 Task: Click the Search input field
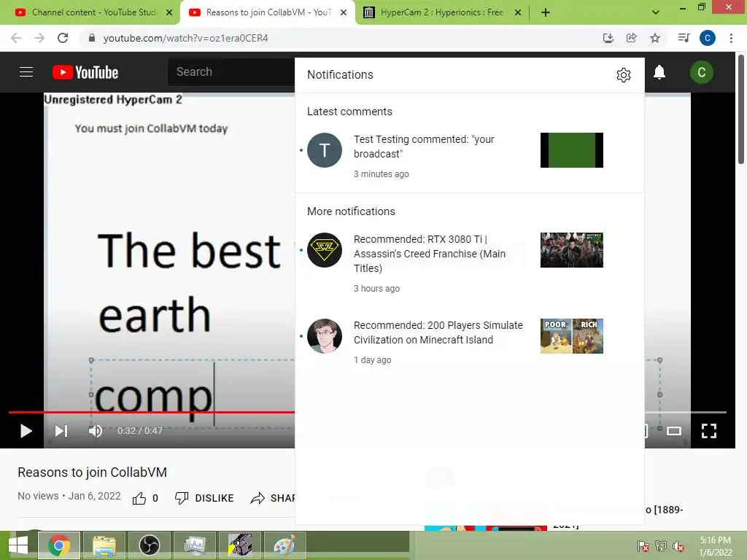(231, 72)
